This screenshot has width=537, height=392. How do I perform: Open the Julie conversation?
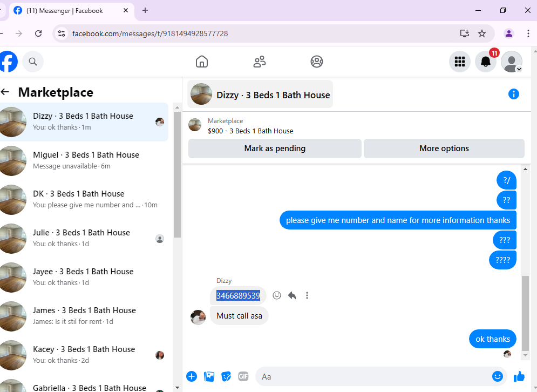click(84, 238)
